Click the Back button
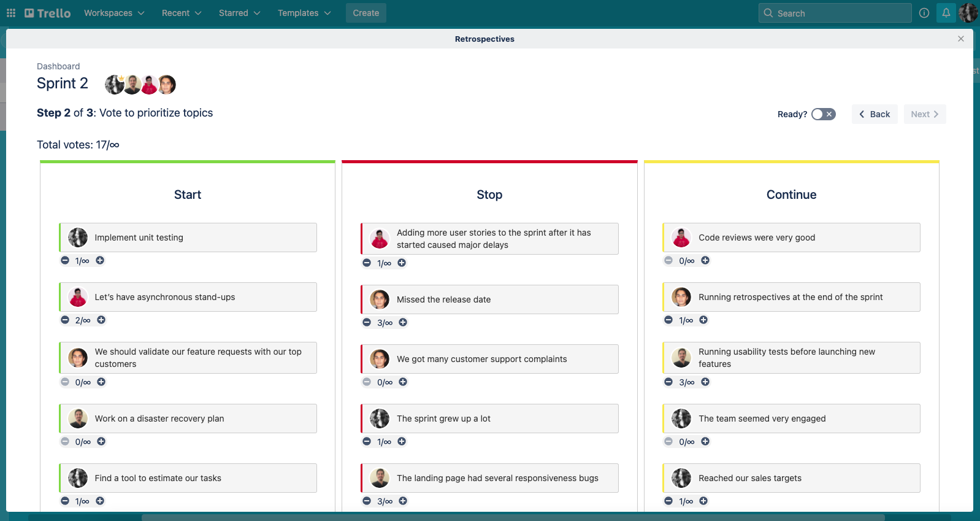The height and width of the screenshot is (521, 980). [x=875, y=114]
